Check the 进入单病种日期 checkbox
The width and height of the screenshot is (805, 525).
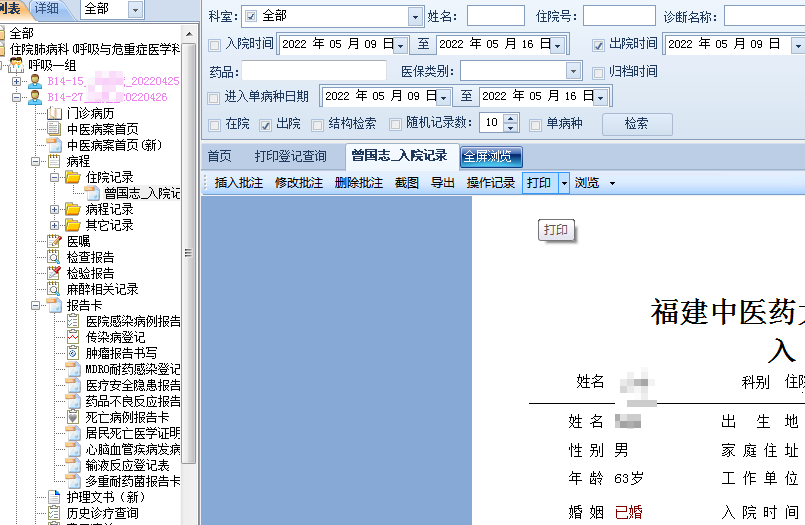(x=214, y=98)
